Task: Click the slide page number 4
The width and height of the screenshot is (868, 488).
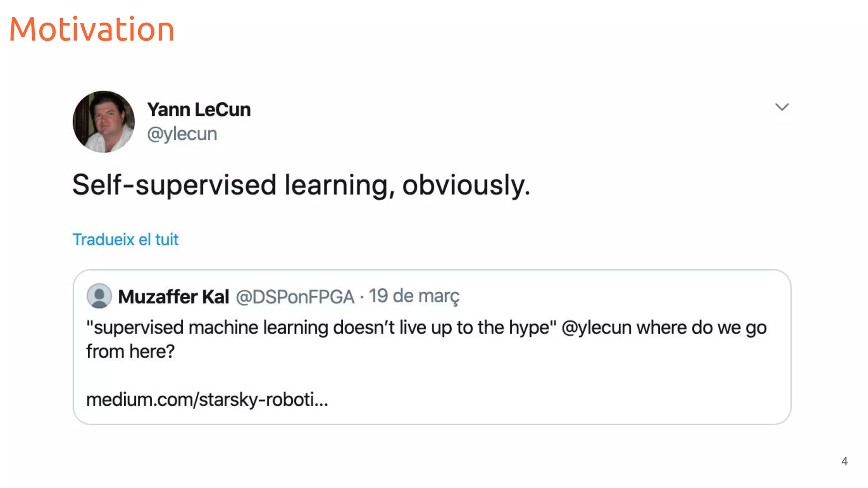Action: point(844,461)
